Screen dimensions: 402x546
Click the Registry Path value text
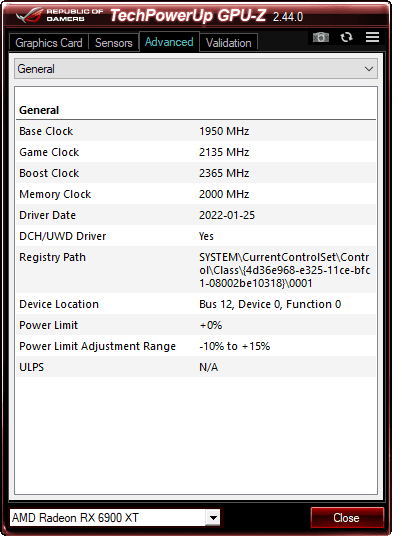[284, 270]
